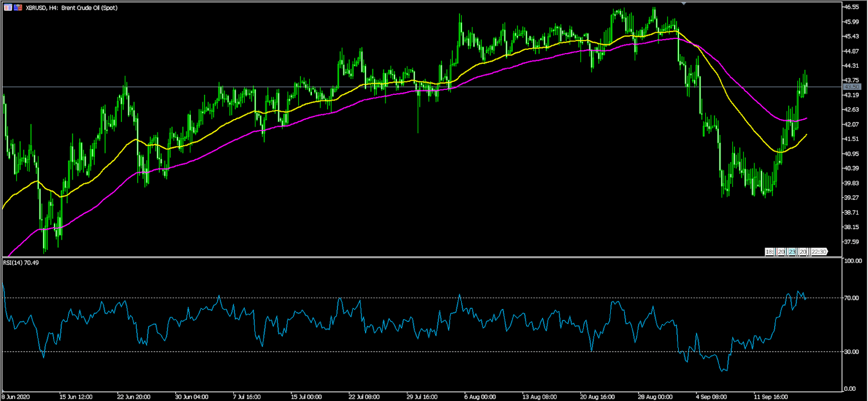The height and width of the screenshot is (401, 868).
Task: Click the chart shift triangle marker
Action: point(684,3)
